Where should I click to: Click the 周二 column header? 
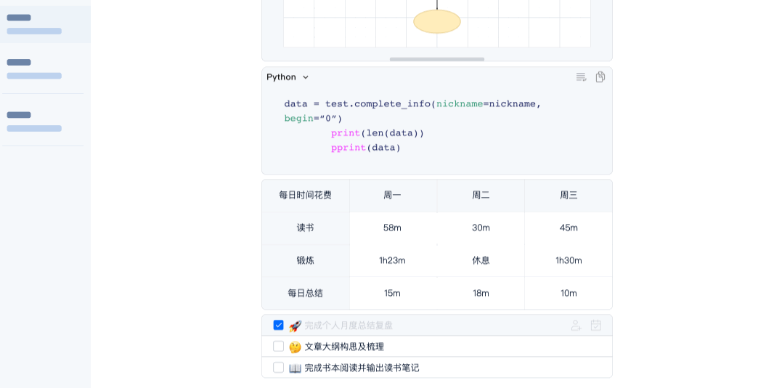(481, 195)
